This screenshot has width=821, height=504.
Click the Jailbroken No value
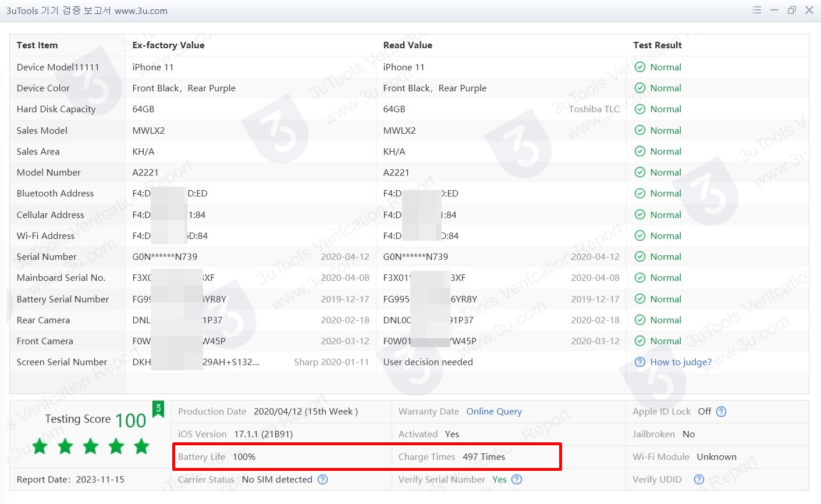689,434
